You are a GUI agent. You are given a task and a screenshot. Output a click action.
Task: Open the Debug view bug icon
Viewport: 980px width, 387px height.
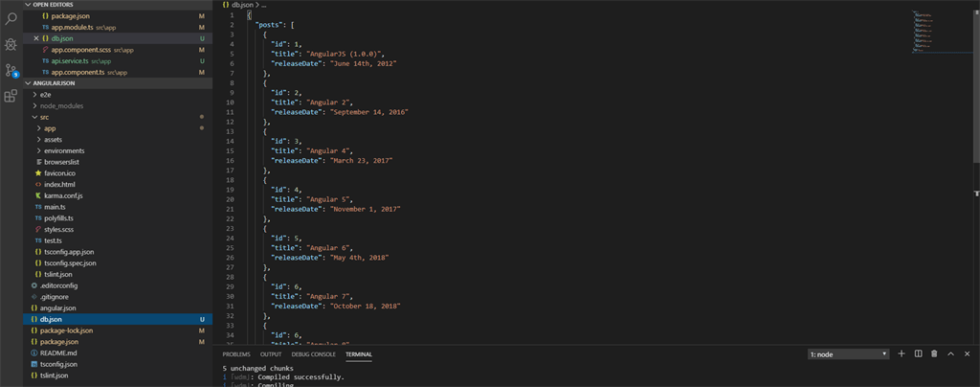pyautogui.click(x=11, y=44)
